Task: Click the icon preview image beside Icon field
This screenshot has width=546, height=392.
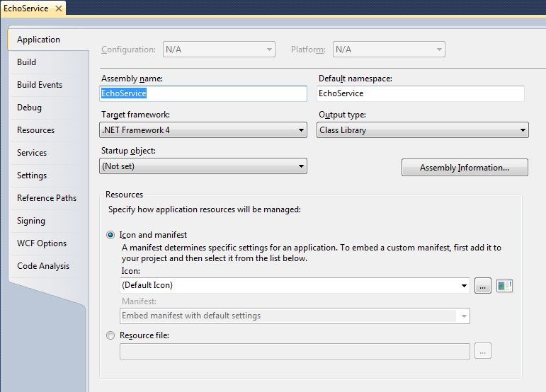Action: [x=504, y=286]
